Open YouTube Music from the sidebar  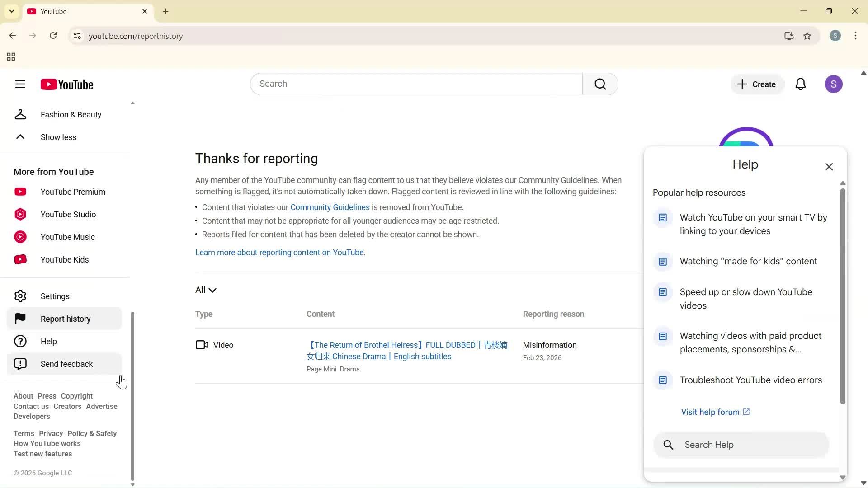click(x=67, y=237)
